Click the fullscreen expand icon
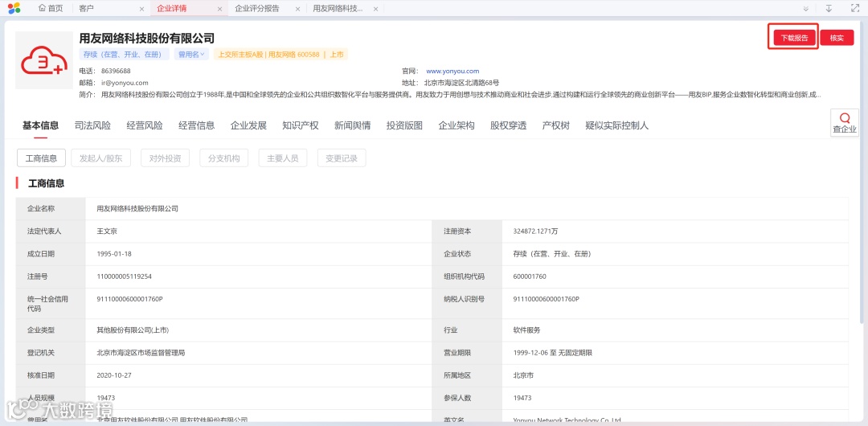Image resolution: width=868 pixels, height=426 pixels. click(854, 8)
